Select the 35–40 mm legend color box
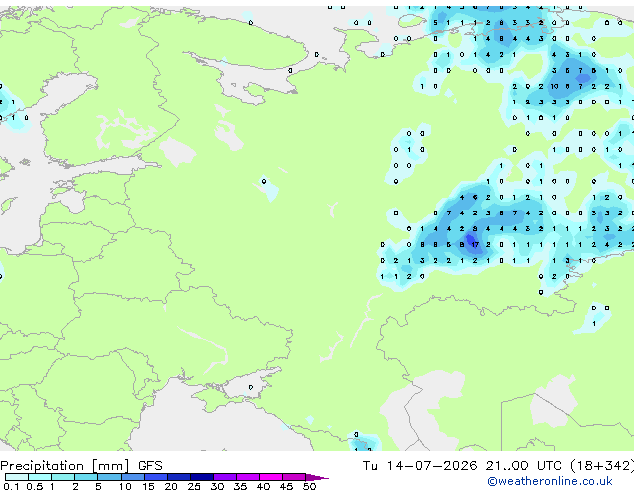634x490 pixels. (x=248, y=477)
